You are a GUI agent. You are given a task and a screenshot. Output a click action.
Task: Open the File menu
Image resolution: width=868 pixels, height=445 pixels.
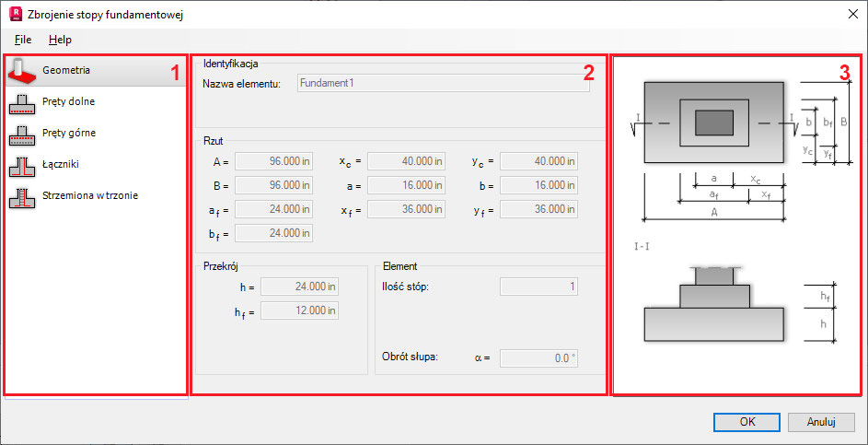pos(23,40)
